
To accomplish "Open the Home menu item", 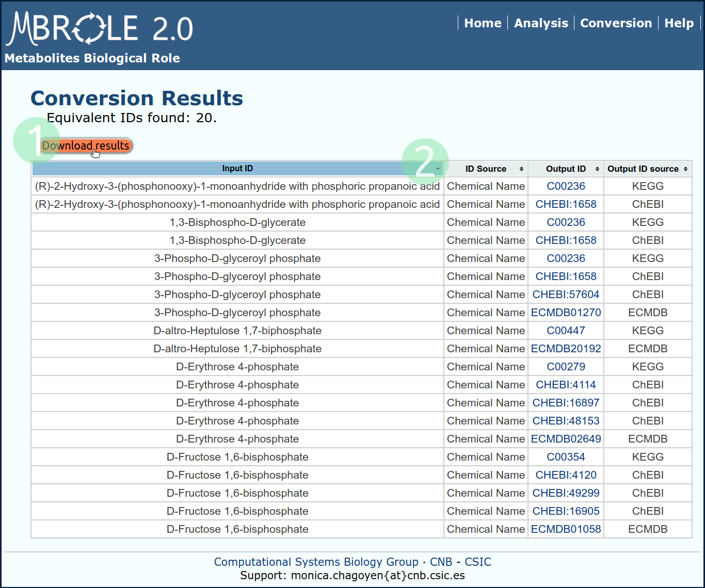I will click(x=483, y=23).
